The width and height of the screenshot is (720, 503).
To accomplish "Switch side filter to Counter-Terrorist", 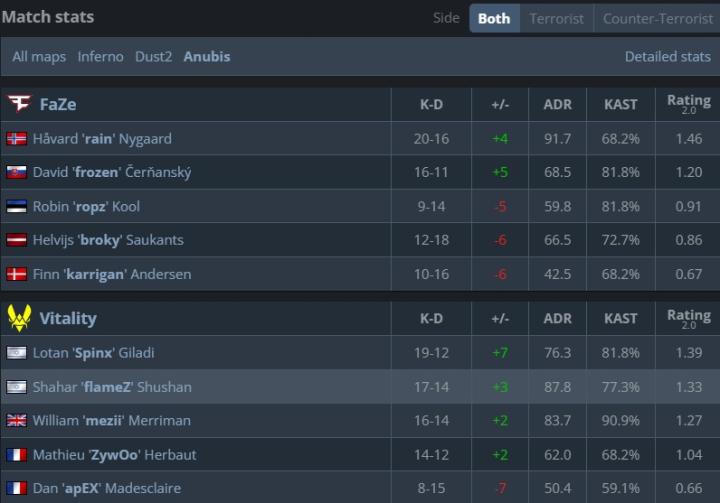I will [x=656, y=18].
